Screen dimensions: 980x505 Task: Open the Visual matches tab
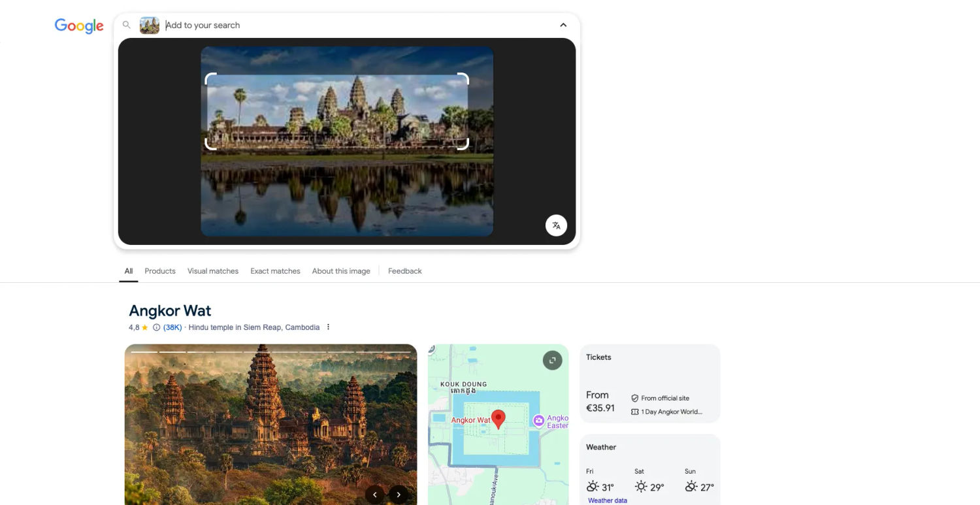coord(213,271)
